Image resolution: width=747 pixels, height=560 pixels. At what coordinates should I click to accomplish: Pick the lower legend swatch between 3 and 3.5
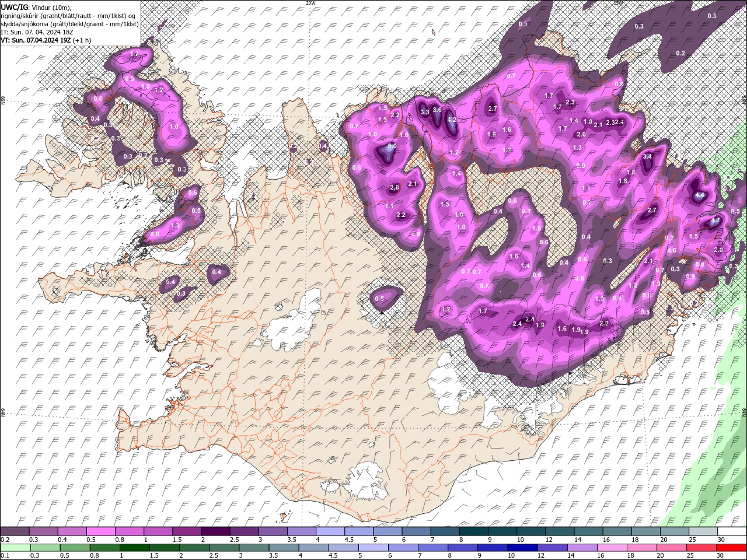coord(254,547)
